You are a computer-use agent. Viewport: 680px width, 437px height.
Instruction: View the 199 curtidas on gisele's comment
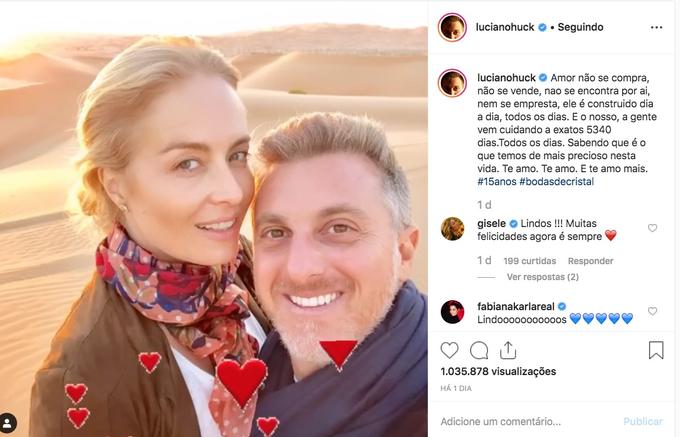(530, 261)
